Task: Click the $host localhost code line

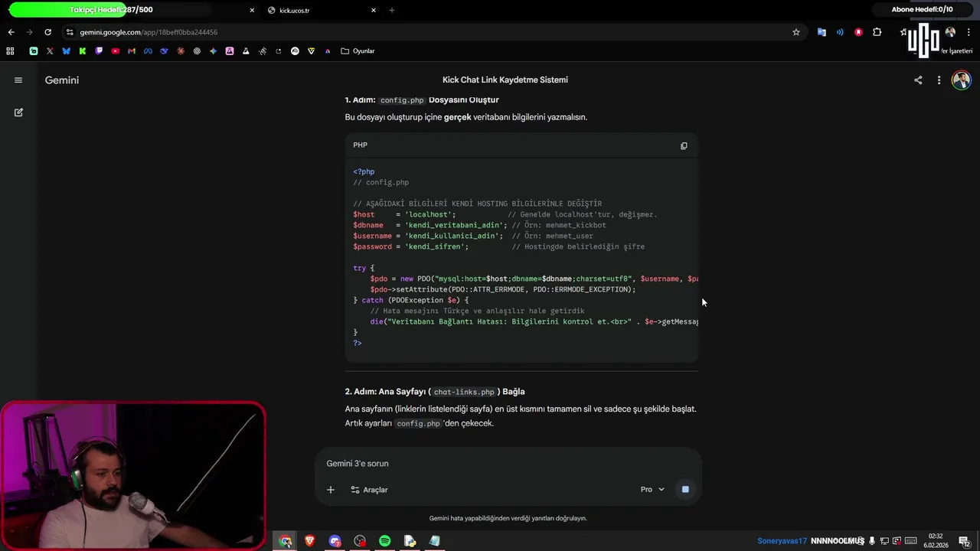Action: (x=505, y=214)
